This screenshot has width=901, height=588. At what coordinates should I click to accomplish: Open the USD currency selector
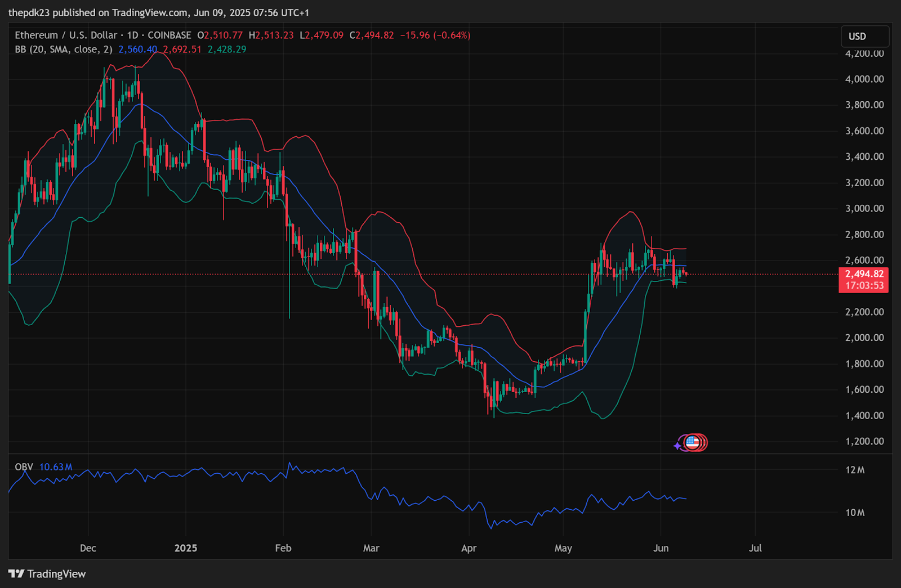[865, 36]
